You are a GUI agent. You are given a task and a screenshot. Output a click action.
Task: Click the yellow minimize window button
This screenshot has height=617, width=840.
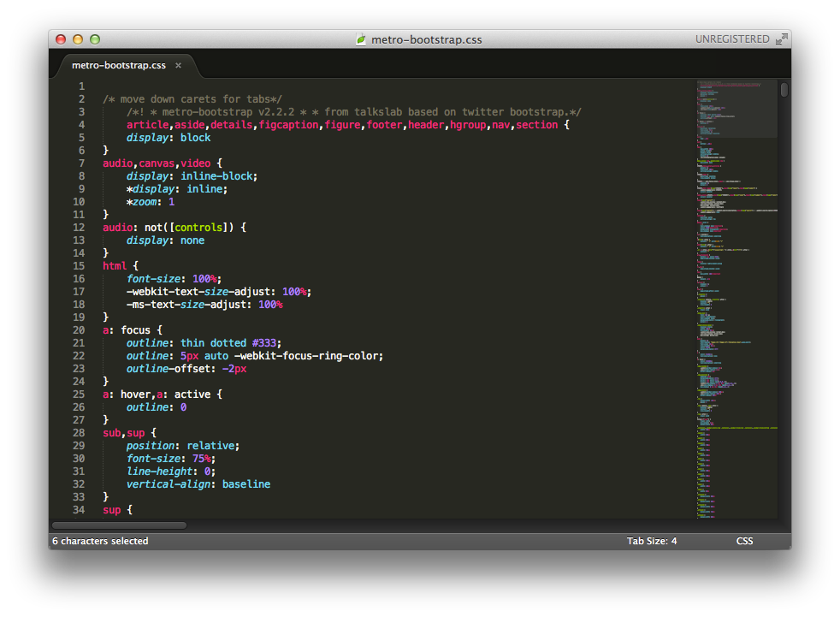tap(78, 39)
